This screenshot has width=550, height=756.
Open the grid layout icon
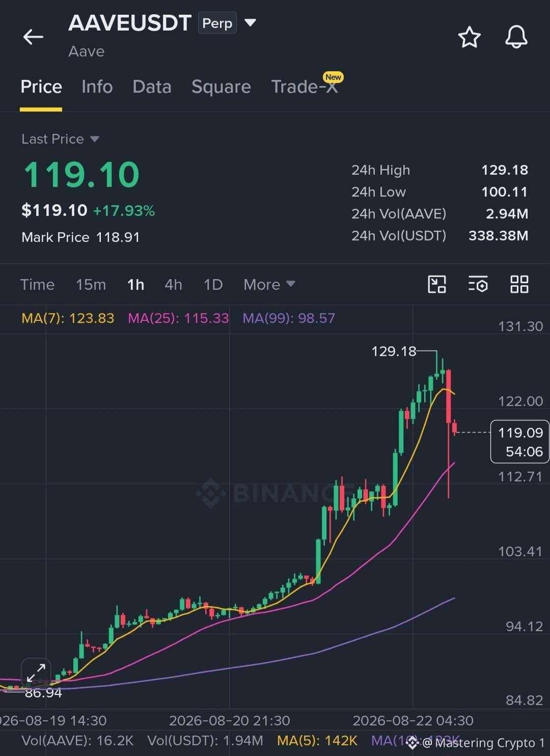click(519, 284)
